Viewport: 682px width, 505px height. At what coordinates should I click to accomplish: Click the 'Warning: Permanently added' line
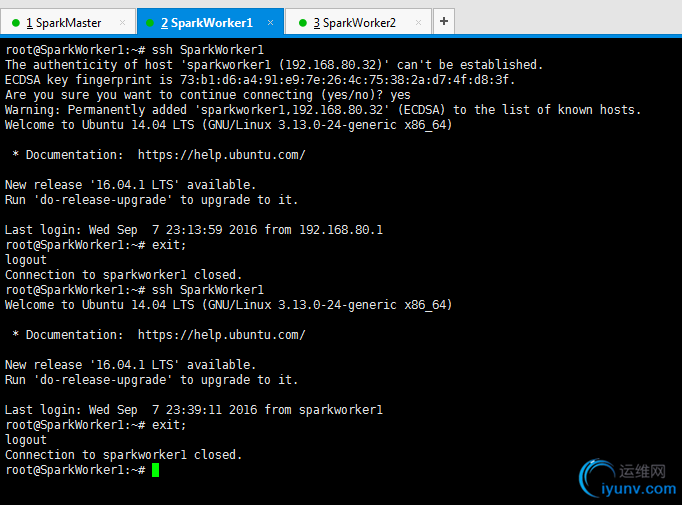click(x=323, y=110)
